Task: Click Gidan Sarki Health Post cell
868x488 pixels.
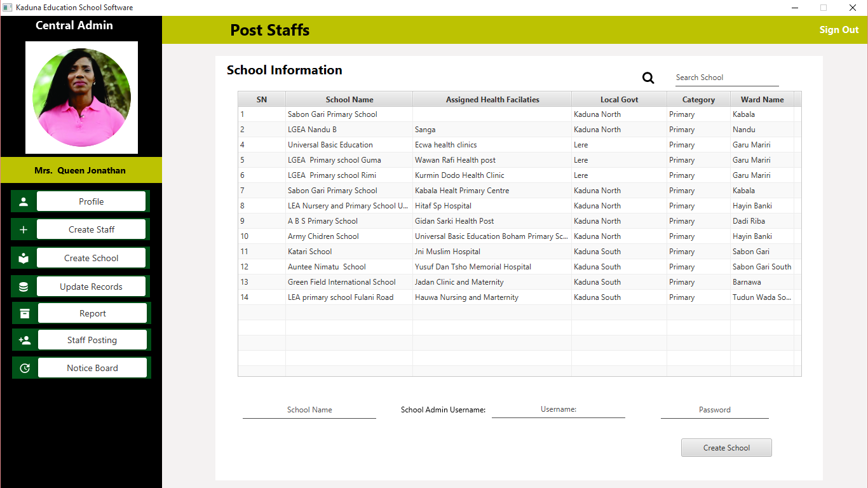Action: pos(492,221)
